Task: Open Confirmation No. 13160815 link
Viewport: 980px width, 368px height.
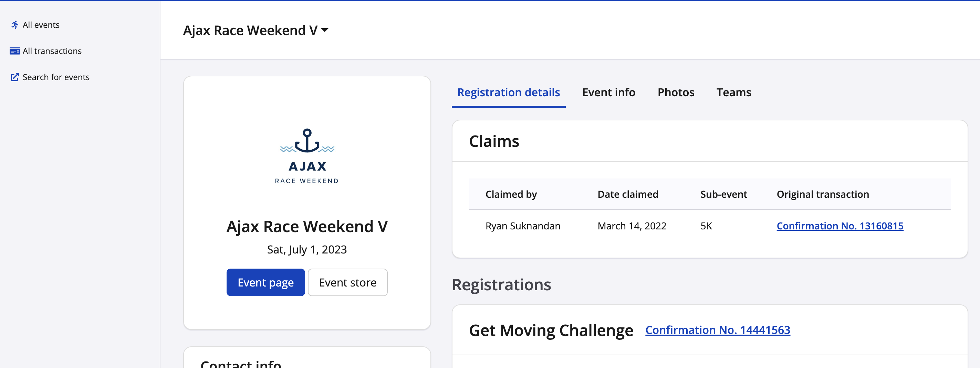Action: 840,226
